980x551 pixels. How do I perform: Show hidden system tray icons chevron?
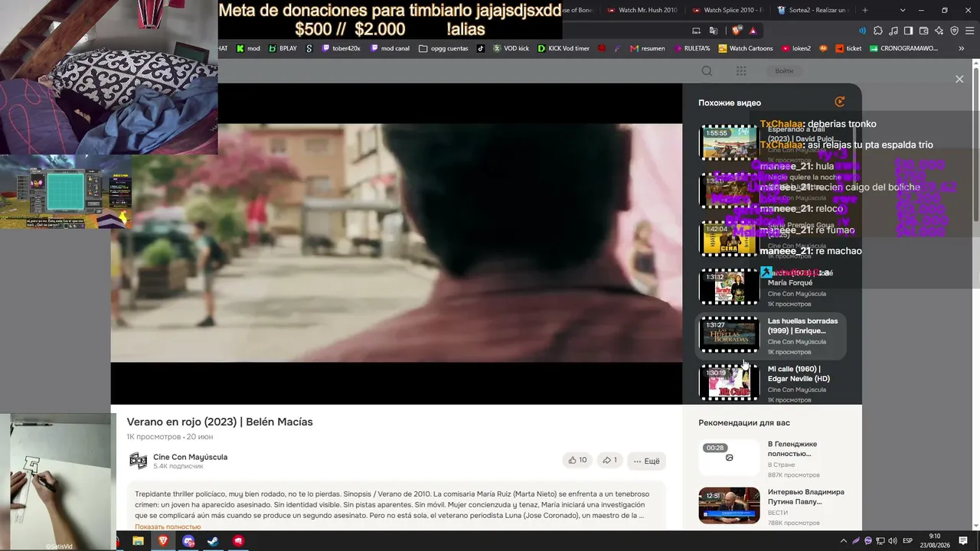tap(844, 541)
